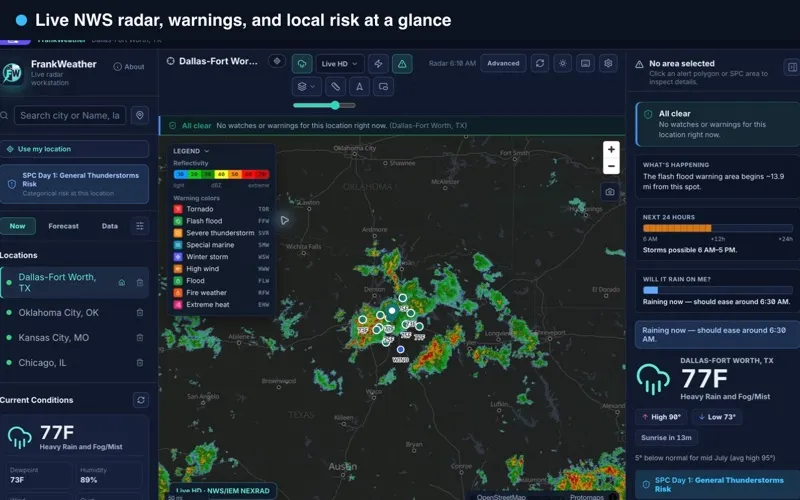This screenshot has width=800, height=500.
Task: Click the blue WIND station marker
Action: pyautogui.click(x=401, y=349)
